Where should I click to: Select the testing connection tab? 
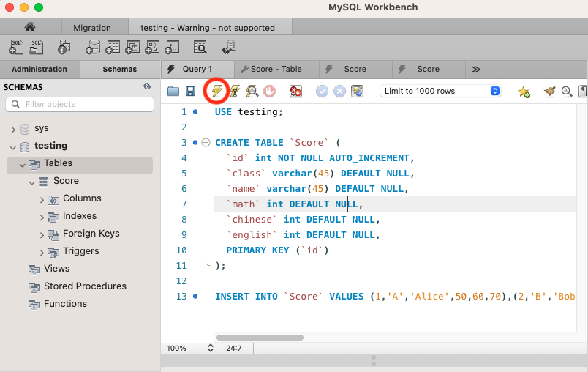[x=208, y=28]
